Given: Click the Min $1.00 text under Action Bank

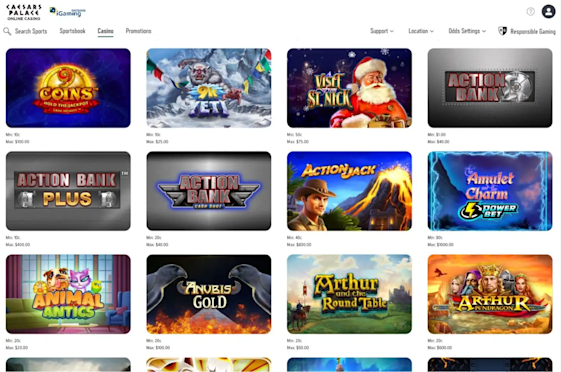Looking at the screenshot, I should [436, 134].
